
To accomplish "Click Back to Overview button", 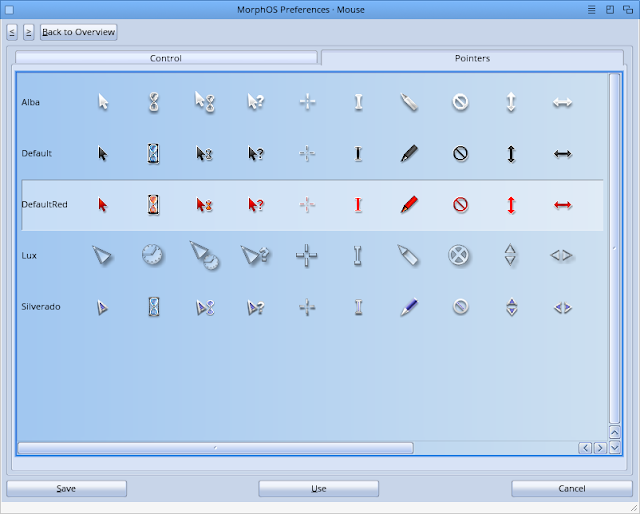I will pyautogui.click(x=79, y=32).
